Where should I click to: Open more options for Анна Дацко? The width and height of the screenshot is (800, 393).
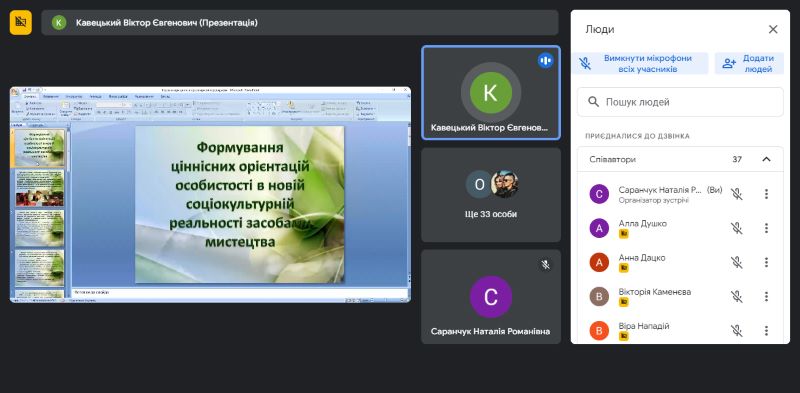(x=766, y=262)
